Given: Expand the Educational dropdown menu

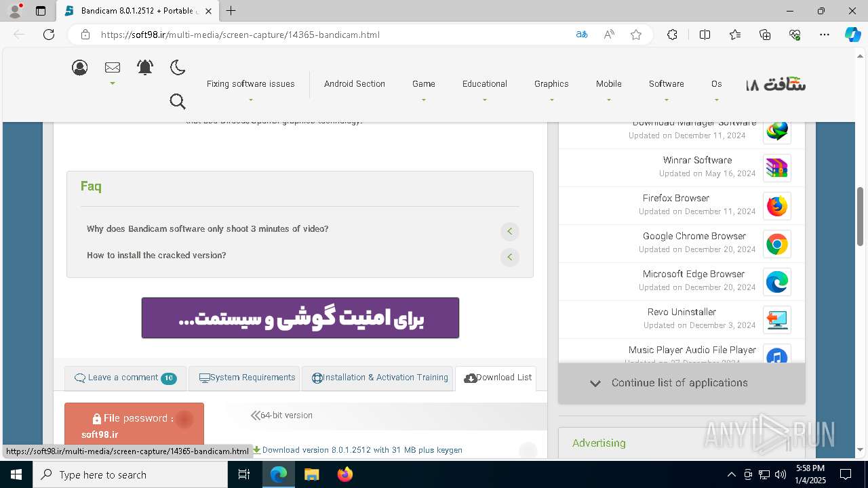Looking at the screenshot, I should click(x=485, y=84).
